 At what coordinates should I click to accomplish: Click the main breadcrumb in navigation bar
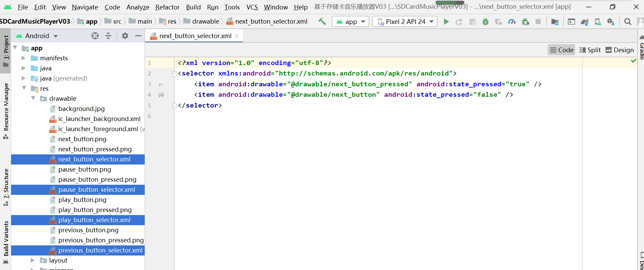141,21
